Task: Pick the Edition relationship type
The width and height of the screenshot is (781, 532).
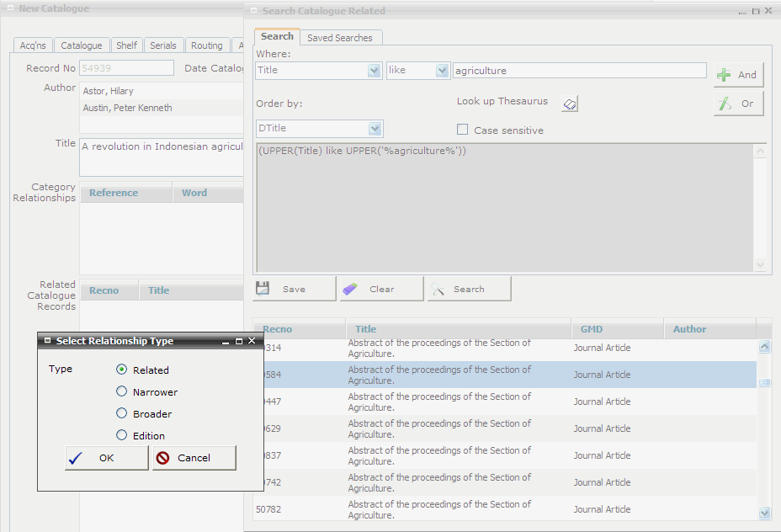Action: [x=122, y=435]
